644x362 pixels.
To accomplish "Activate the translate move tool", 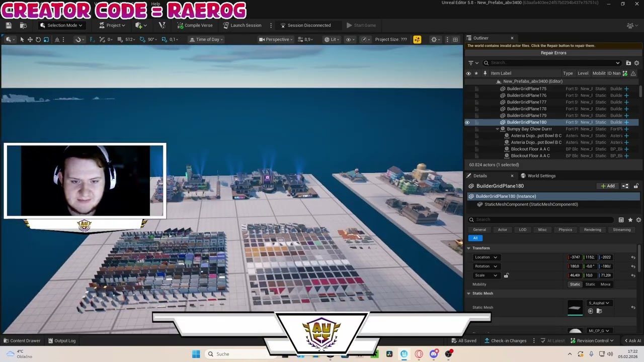I will (30, 39).
